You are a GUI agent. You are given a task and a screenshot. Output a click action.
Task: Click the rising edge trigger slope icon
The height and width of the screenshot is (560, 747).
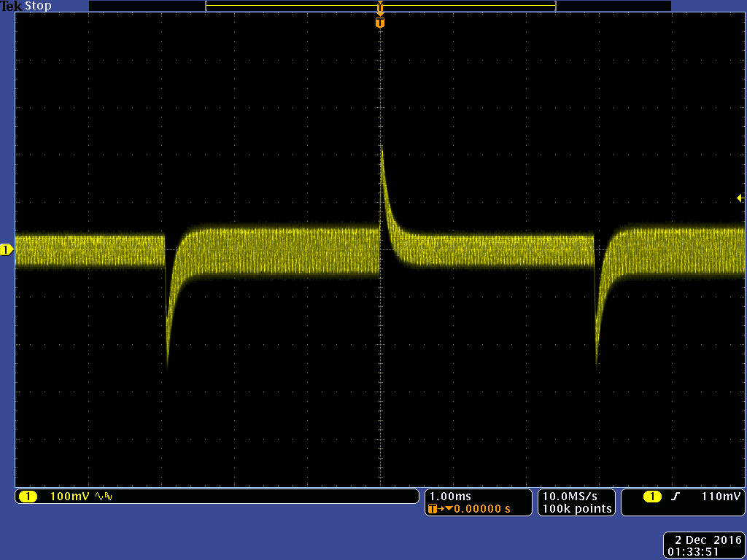click(x=676, y=497)
